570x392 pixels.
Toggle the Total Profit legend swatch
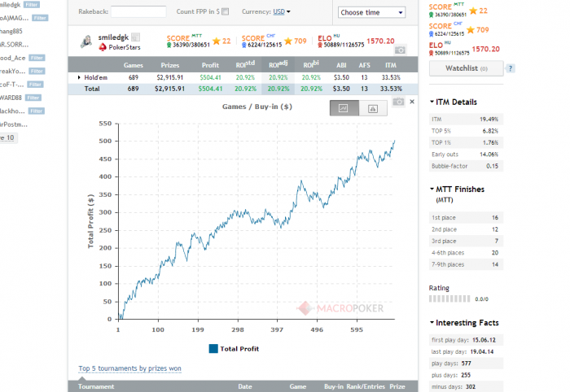coord(213,349)
